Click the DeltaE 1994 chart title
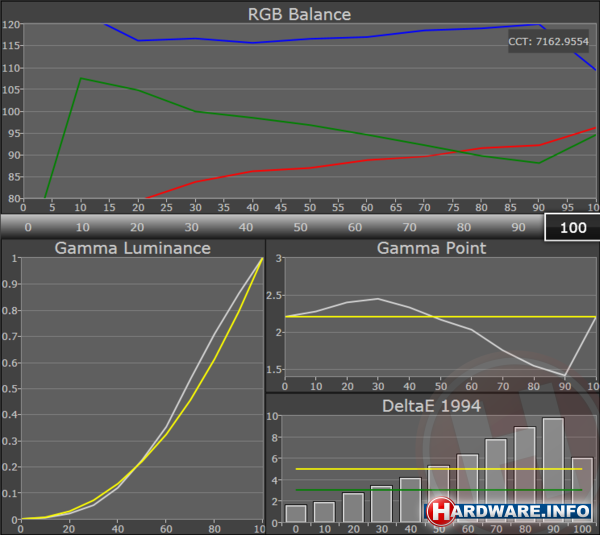Viewport: 600px width, 535px height. (431, 406)
